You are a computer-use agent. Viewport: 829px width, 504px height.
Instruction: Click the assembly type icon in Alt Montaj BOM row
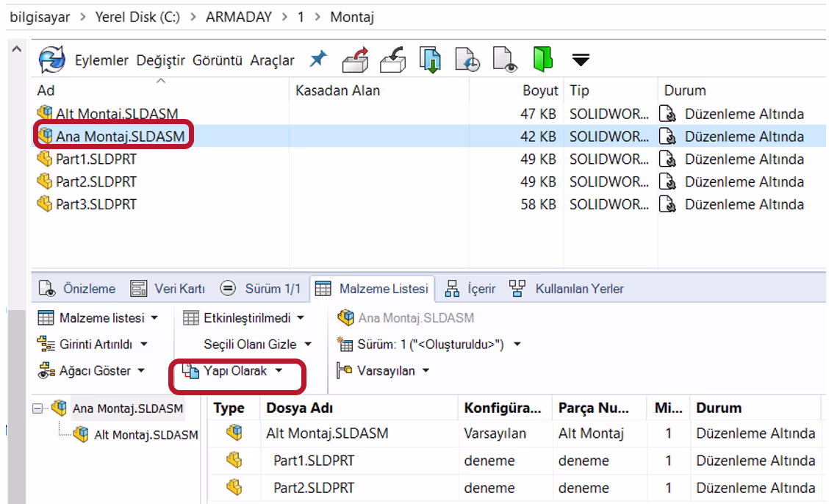tap(234, 433)
